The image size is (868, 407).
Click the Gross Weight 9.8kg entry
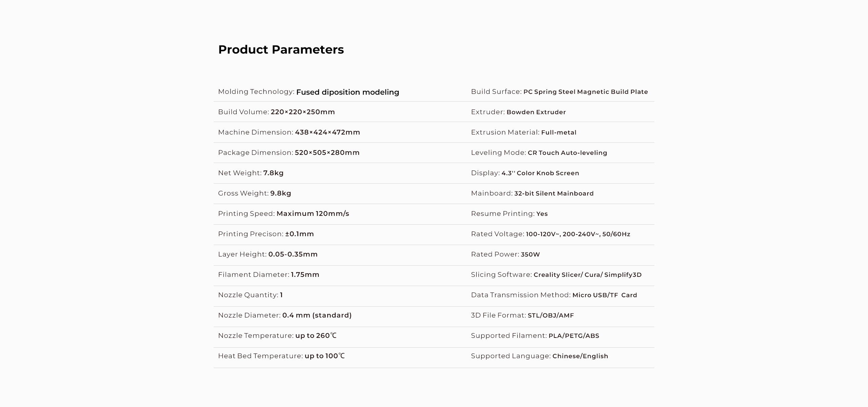pyautogui.click(x=254, y=193)
